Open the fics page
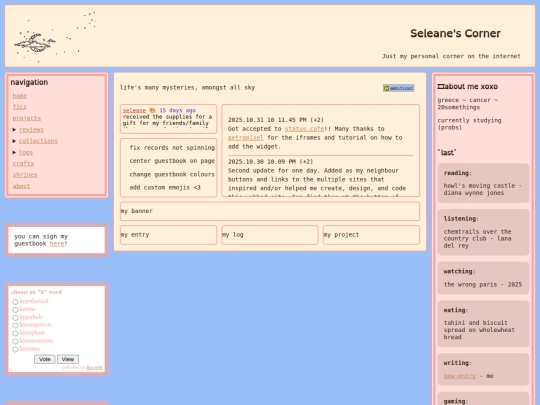This screenshot has width=540, height=405. point(20,107)
